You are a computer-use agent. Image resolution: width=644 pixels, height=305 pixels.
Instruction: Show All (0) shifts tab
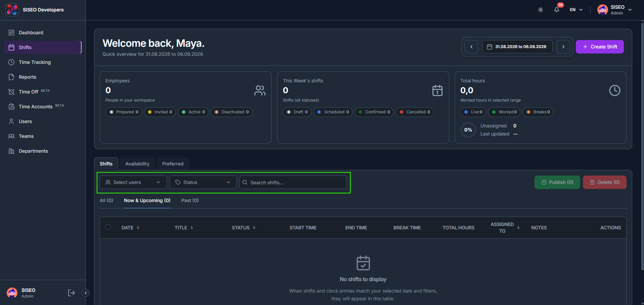click(x=106, y=200)
